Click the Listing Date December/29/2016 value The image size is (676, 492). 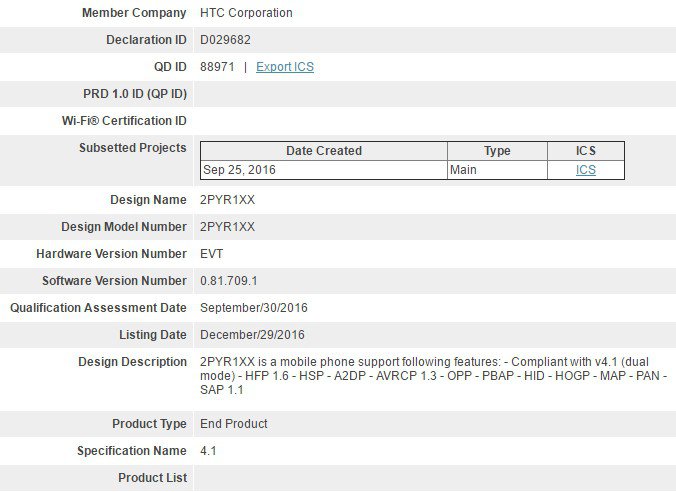pyautogui.click(x=252, y=335)
